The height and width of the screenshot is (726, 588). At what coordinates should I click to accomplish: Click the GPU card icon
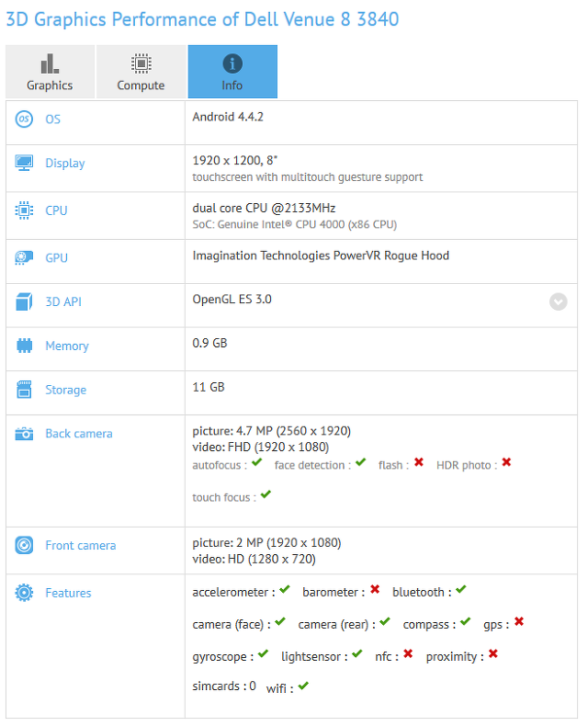pyautogui.click(x=24, y=257)
